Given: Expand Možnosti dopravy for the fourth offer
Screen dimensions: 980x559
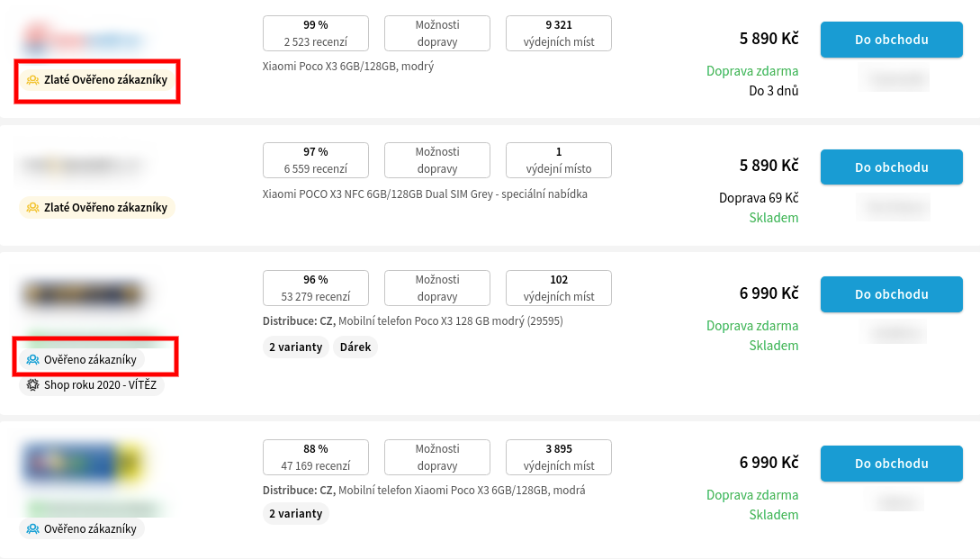Looking at the screenshot, I should tap(436, 457).
